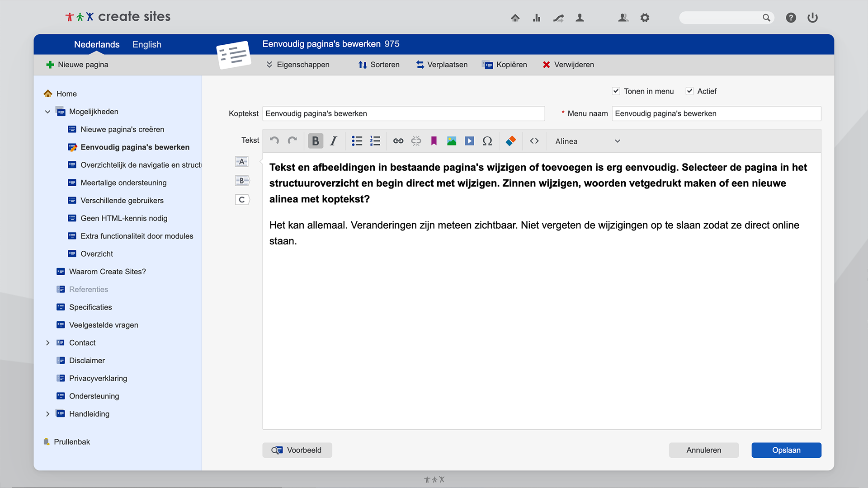This screenshot has width=868, height=488.
Task: Click the Menu naam input field
Action: point(716,113)
